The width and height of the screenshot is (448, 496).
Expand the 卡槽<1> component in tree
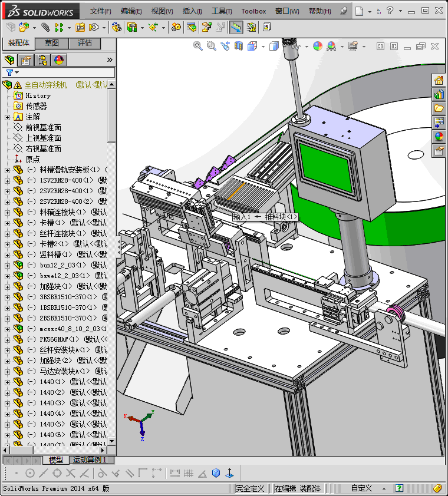coord(7,223)
